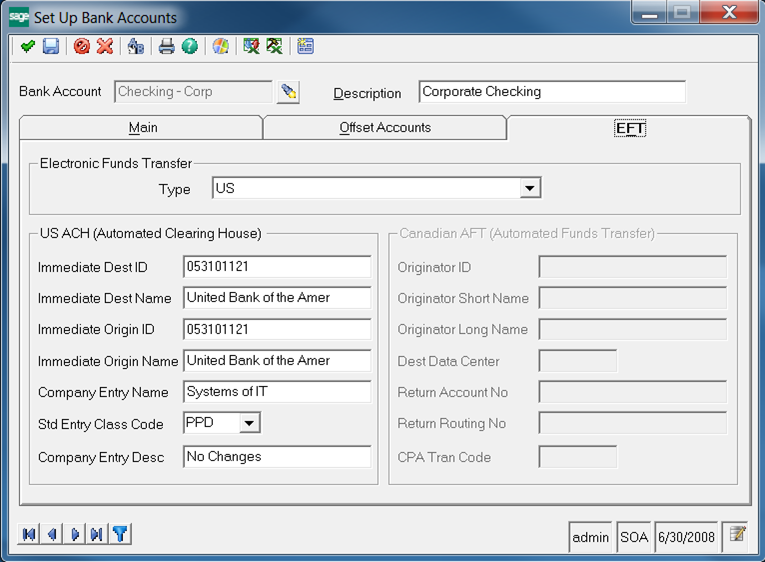Go to the first record

click(x=29, y=534)
